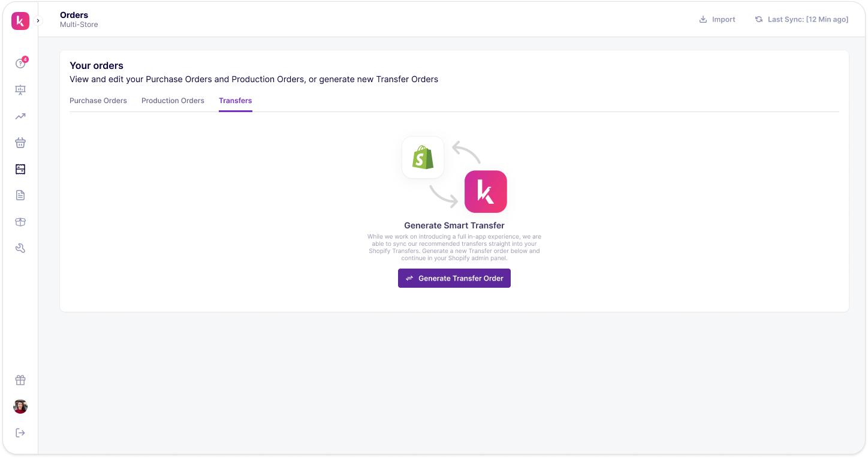The image size is (868, 458).
Task: Click the large pink K app logo
Action: point(486,192)
